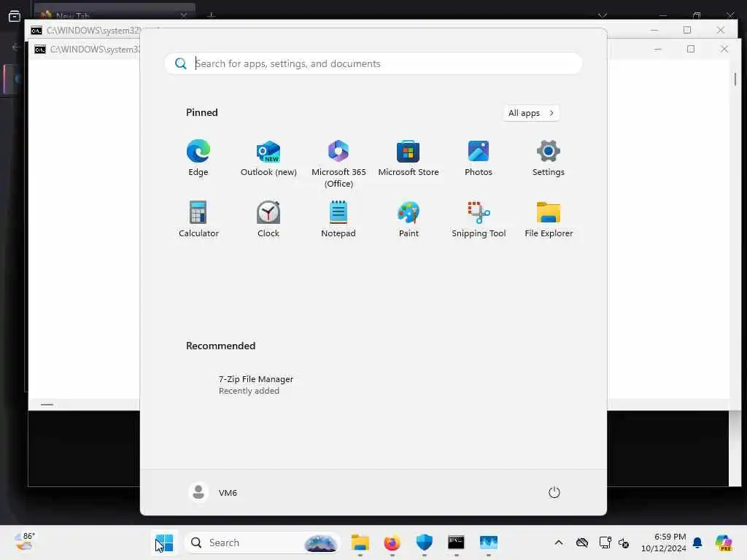
Task: Click the taskbar Search box
Action: [263, 542]
